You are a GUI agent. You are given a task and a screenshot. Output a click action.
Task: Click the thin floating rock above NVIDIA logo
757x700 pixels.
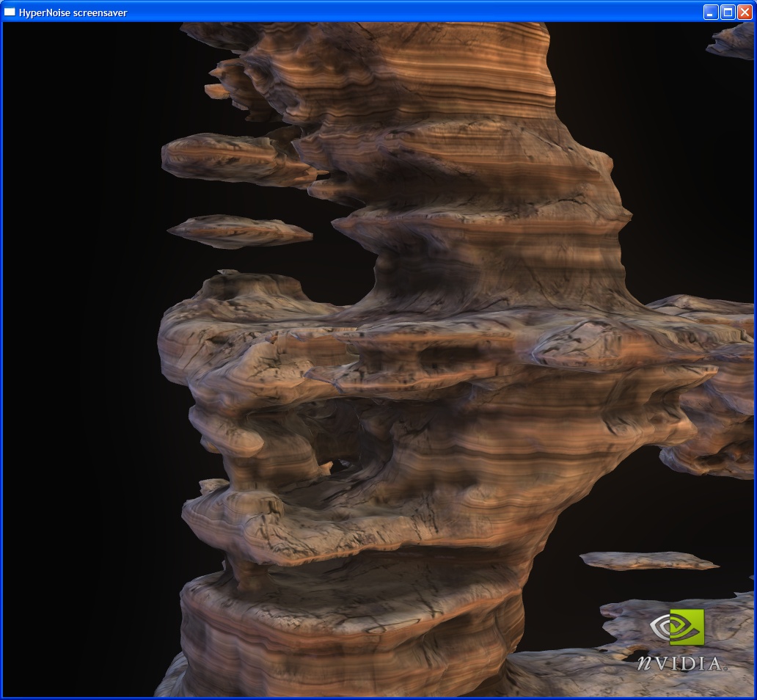click(x=646, y=561)
